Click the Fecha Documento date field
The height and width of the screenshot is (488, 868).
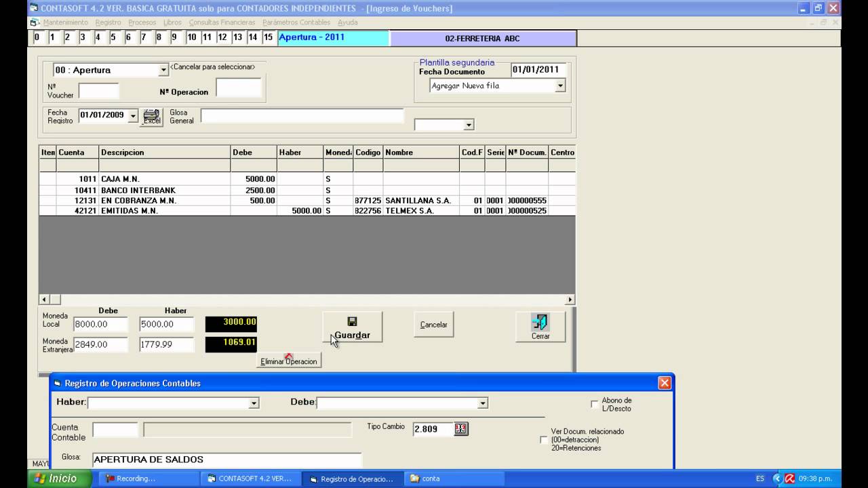538,69
